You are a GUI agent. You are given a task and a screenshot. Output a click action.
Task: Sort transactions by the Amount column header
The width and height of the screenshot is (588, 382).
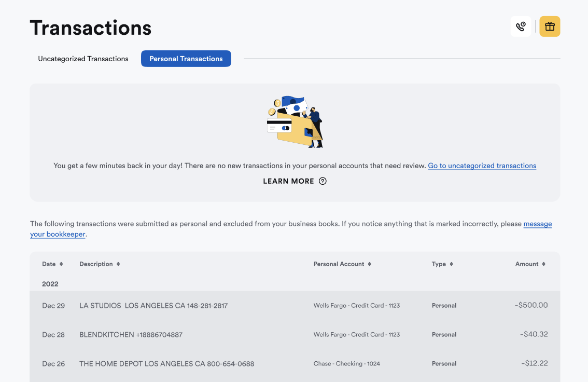(x=527, y=264)
